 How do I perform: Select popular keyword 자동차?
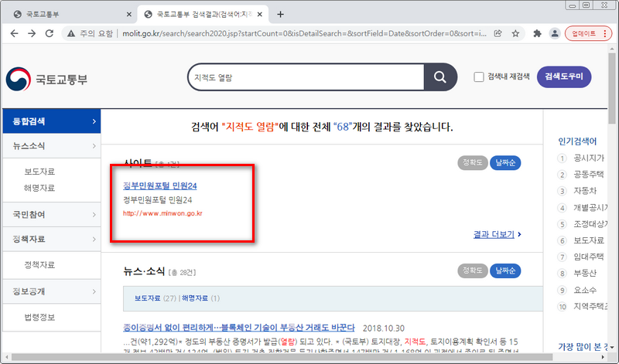585,191
